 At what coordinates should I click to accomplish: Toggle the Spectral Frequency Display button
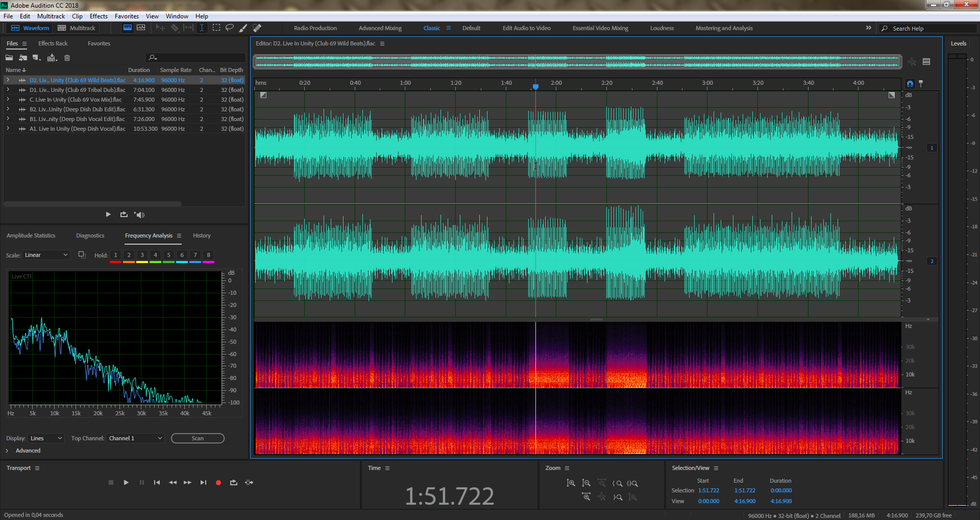(x=128, y=28)
